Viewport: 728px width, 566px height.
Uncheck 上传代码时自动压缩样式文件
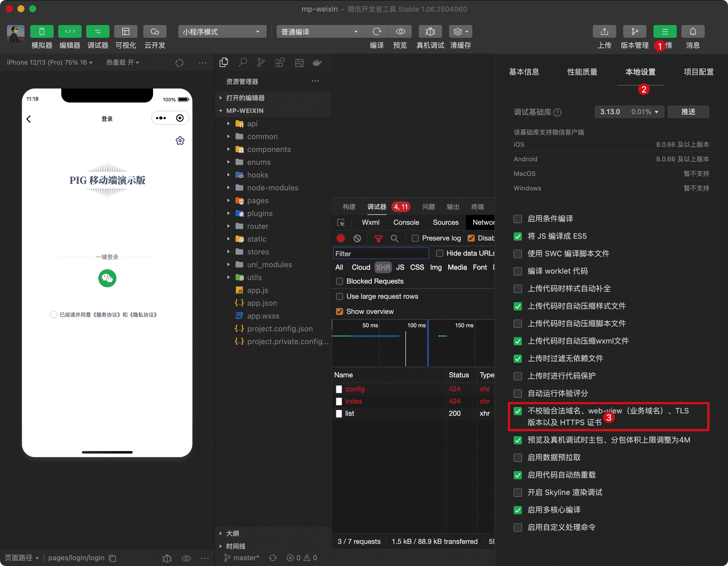click(x=518, y=306)
